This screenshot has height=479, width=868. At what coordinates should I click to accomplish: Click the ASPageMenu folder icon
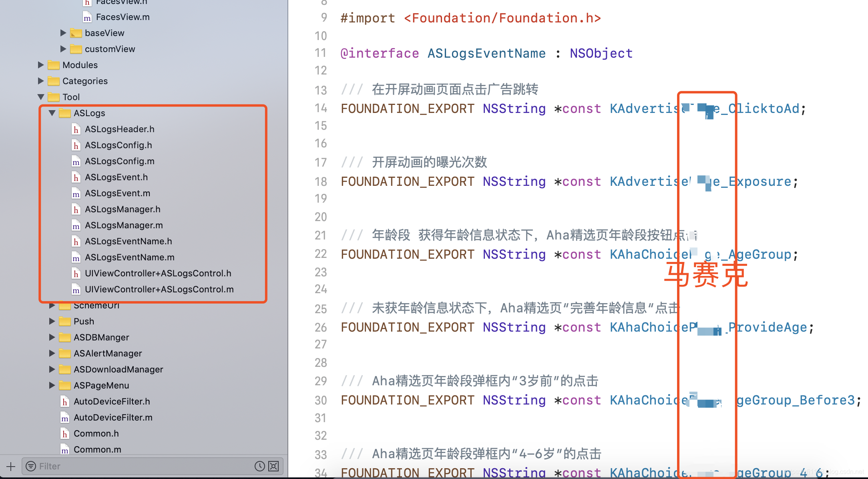[x=64, y=385]
